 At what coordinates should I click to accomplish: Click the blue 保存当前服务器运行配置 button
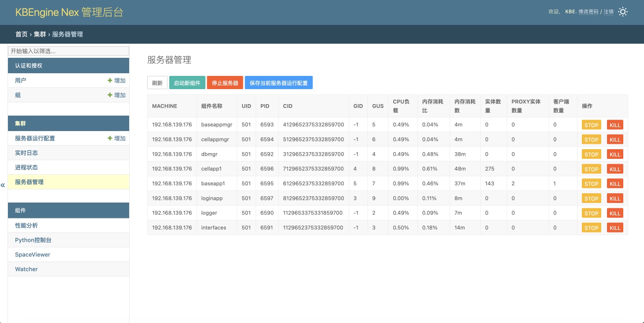(x=279, y=83)
